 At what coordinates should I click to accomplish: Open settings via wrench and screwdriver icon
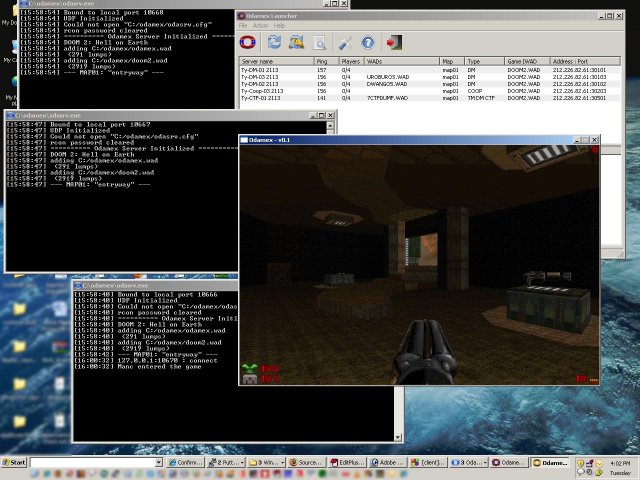tap(345, 42)
